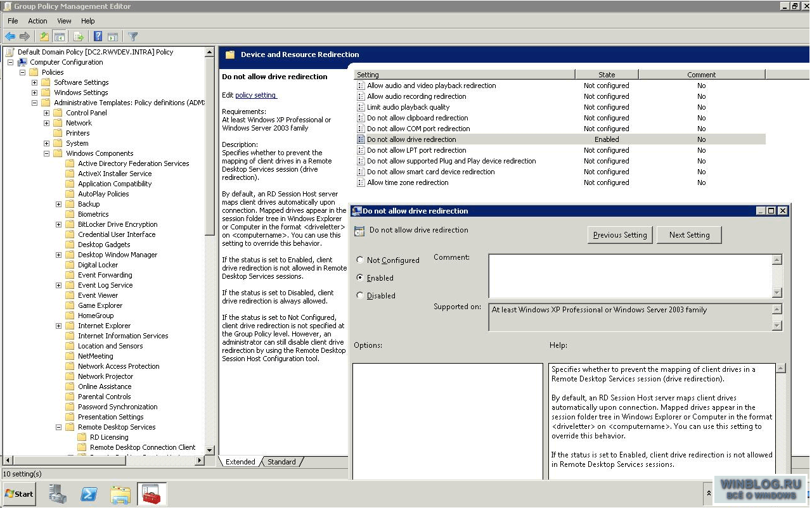The width and height of the screenshot is (812, 510).
Task: Switch to the Extended tab
Action: [240, 462]
